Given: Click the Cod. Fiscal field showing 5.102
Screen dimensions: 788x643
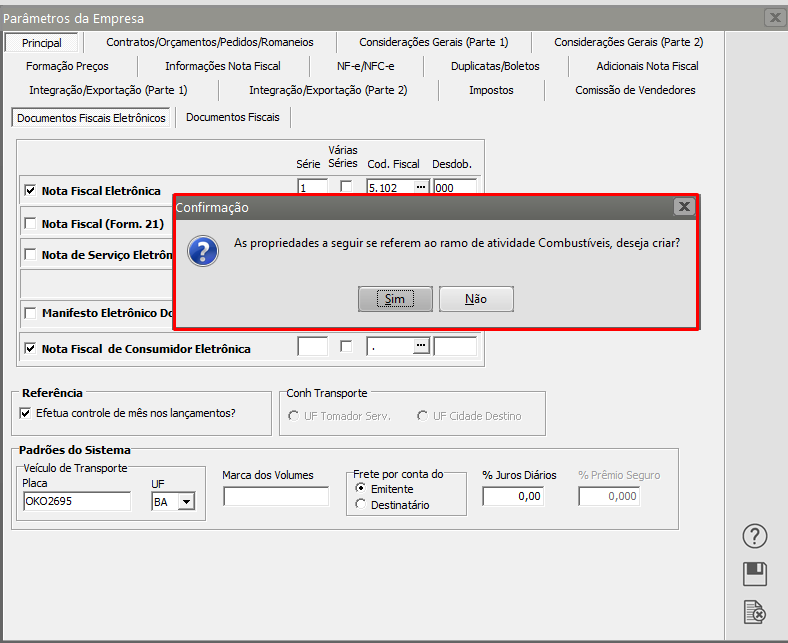Looking at the screenshot, I should (390, 187).
